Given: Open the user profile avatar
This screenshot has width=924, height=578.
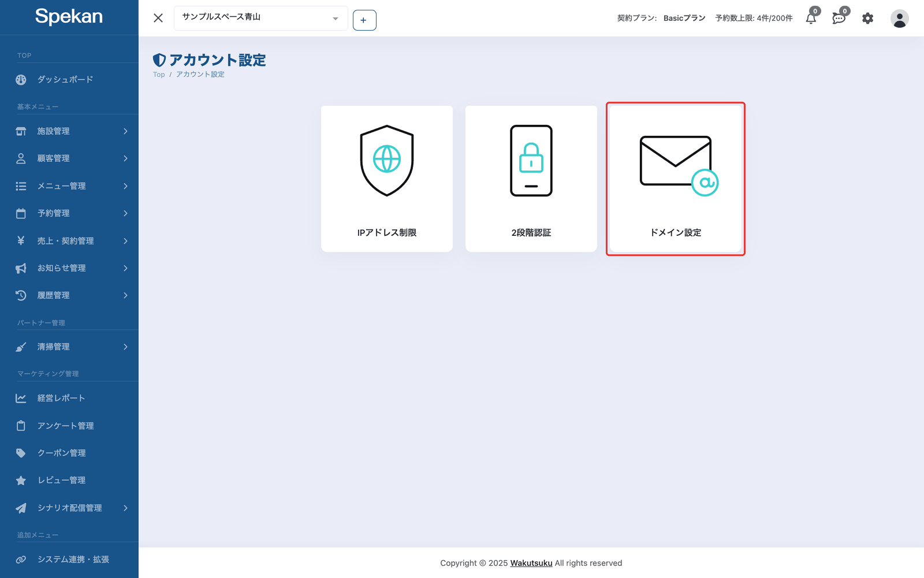Looking at the screenshot, I should (x=899, y=18).
